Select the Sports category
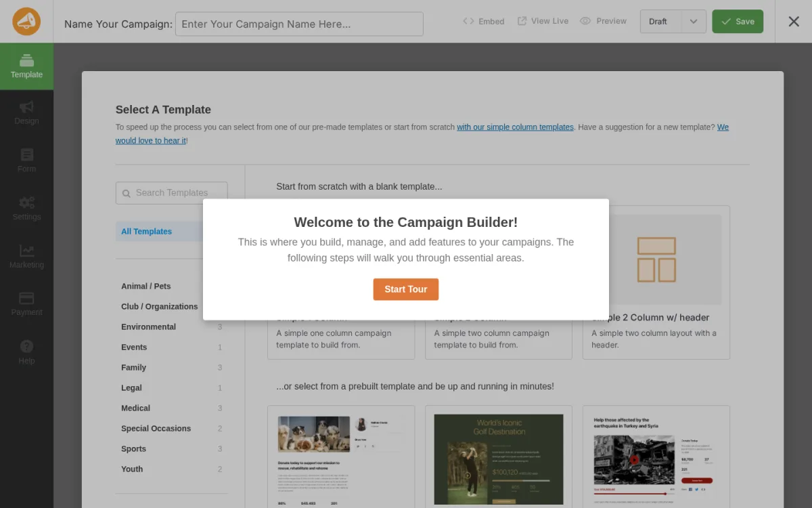The height and width of the screenshot is (508, 812). [x=172, y=449]
